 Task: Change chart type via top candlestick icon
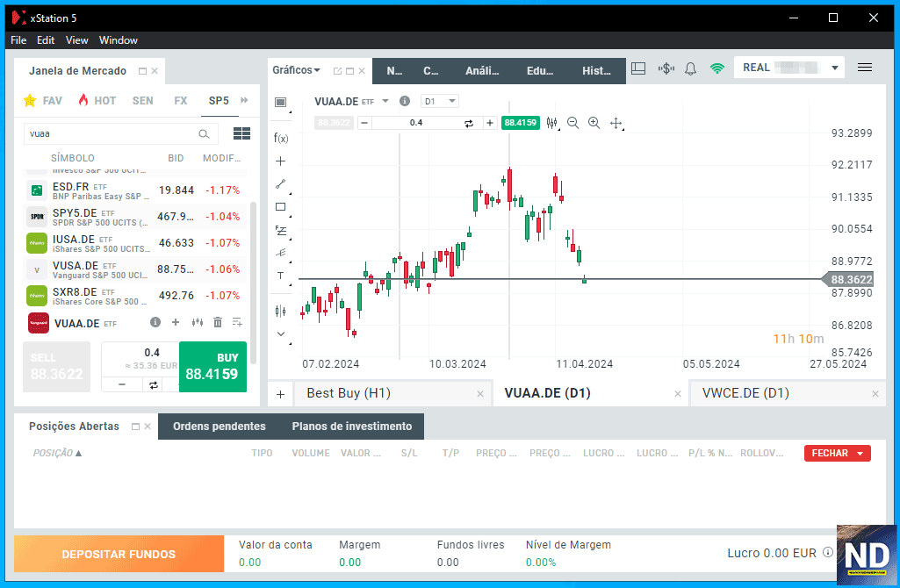[x=552, y=123]
